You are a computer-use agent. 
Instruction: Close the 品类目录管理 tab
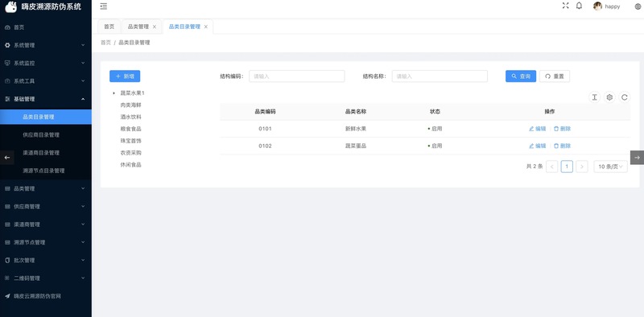point(206,27)
